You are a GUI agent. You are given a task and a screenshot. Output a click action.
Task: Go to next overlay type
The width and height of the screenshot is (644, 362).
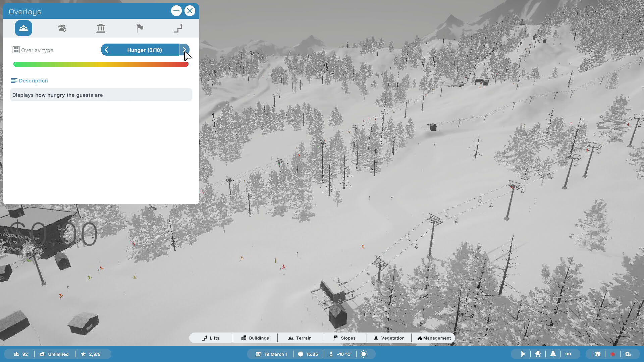click(184, 50)
